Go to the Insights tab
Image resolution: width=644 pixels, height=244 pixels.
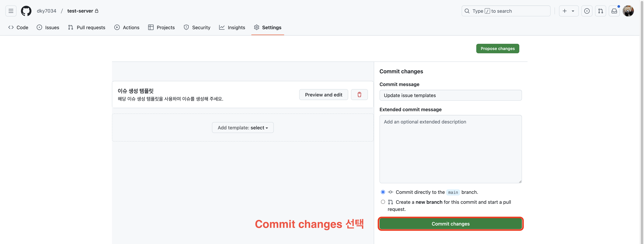pos(232,27)
